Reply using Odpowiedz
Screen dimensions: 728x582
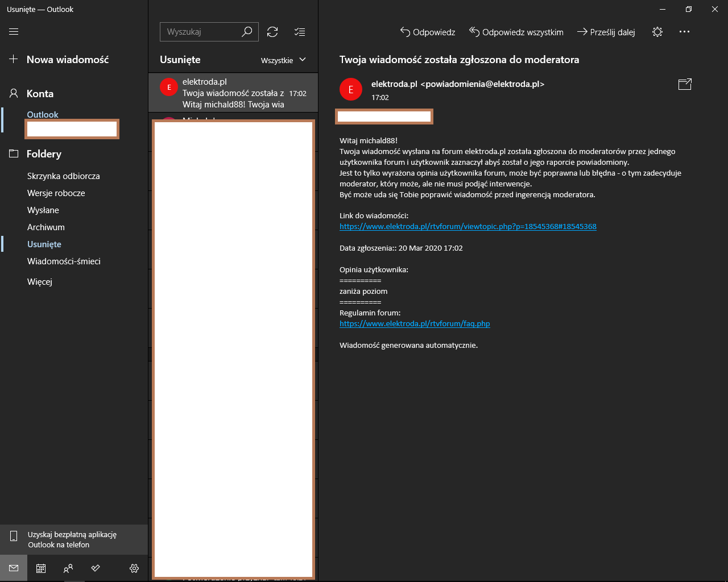click(x=428, y=32)
